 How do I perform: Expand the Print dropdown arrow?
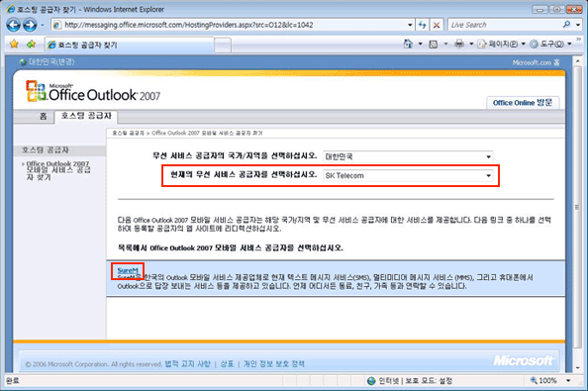pos(471,44)
